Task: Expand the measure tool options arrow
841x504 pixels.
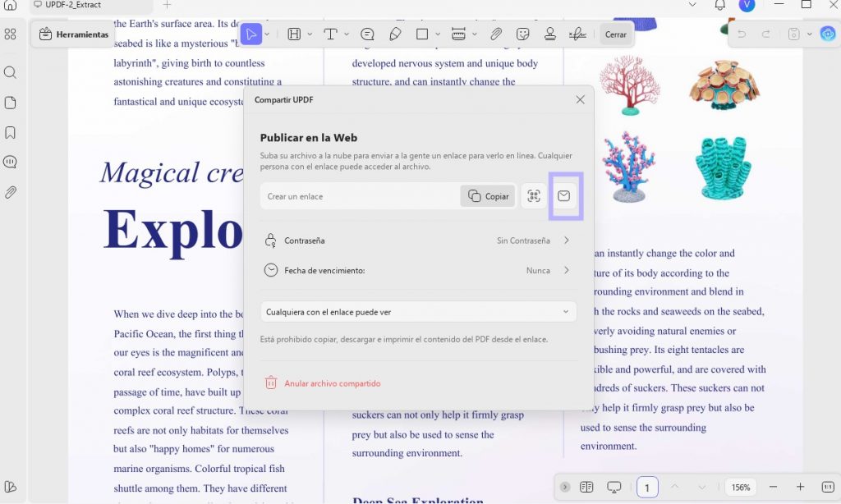Action: point(474,34)
